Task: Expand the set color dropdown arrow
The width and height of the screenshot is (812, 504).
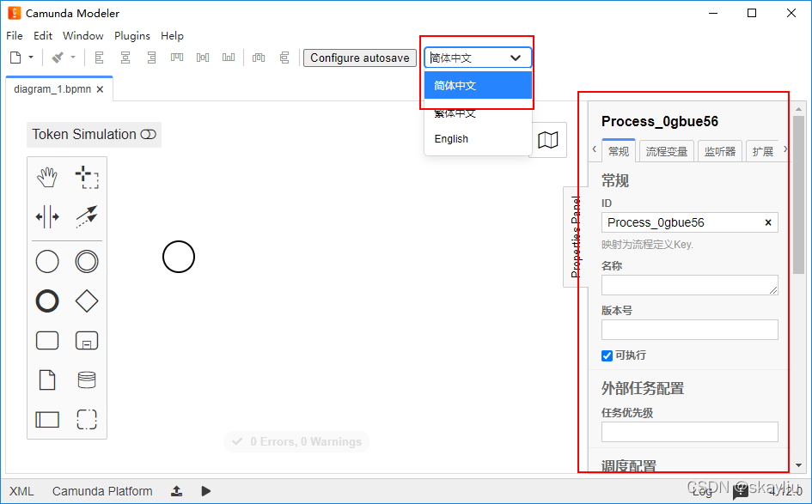Action: pos(73,58)
